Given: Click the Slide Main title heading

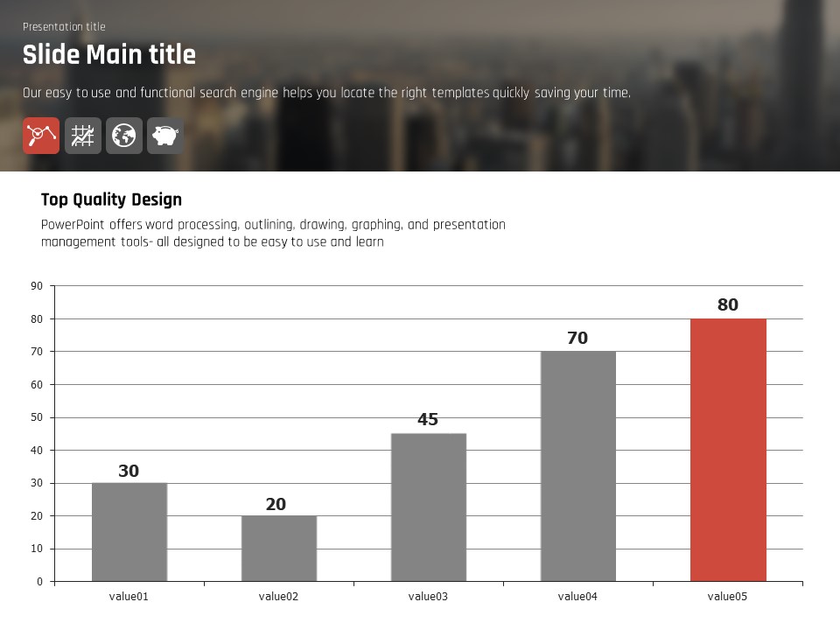Looking at the screenshot, I should coord(109,55).
